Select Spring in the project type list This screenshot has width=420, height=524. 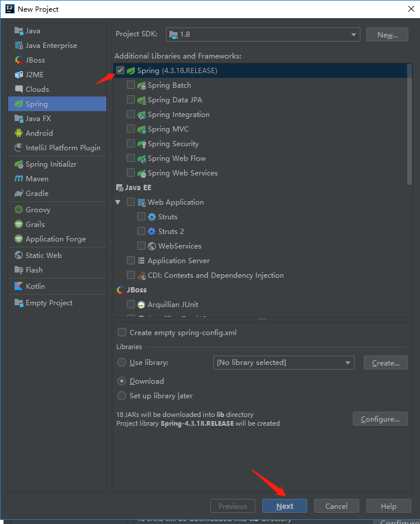(57, 104)
